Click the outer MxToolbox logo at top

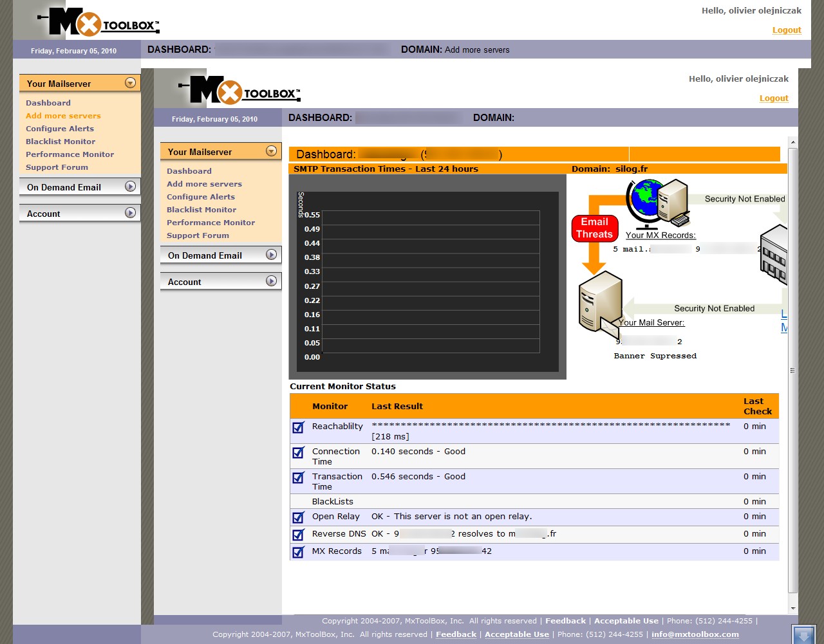click(x=98, y=23)
